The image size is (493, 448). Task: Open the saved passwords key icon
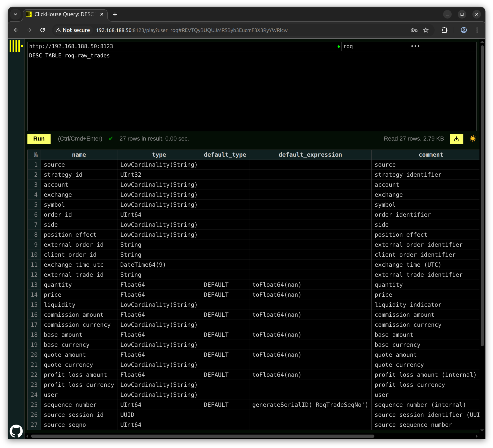tap(414, 30)
